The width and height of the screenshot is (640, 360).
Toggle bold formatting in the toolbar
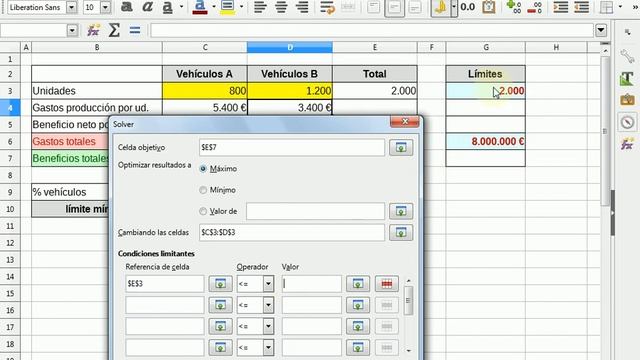(x=127, y=7)
